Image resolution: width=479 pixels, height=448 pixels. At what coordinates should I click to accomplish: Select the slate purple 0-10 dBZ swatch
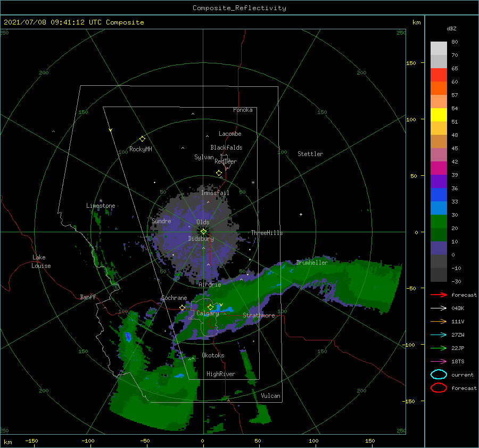pos(439,248)
